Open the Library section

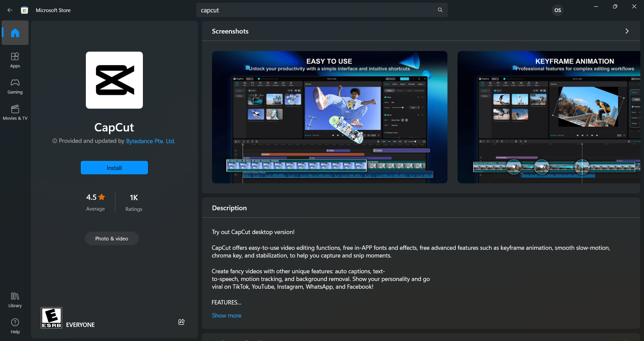coord(15,300)
